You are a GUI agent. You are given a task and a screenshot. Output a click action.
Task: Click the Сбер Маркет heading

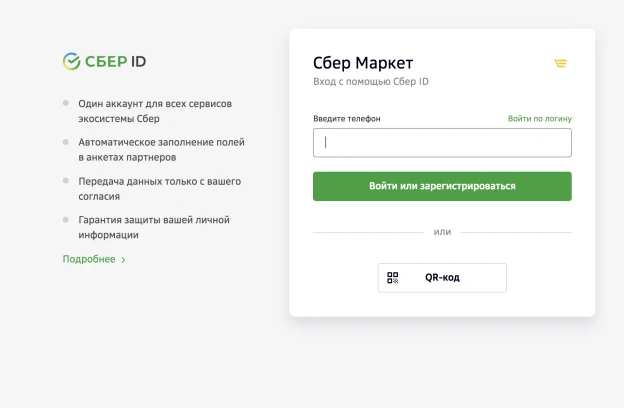(363, 63)
